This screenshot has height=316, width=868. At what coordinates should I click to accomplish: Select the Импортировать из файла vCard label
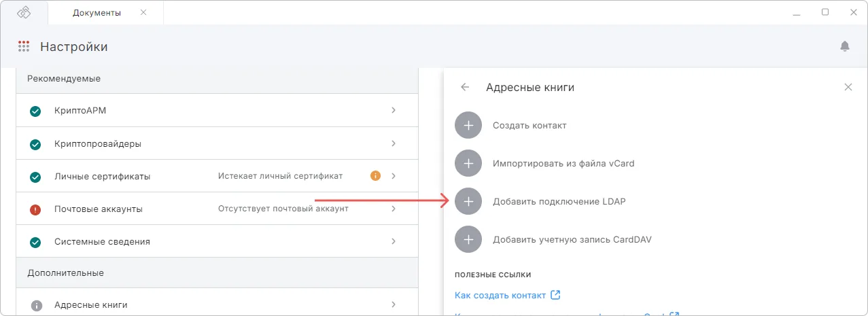563,163
